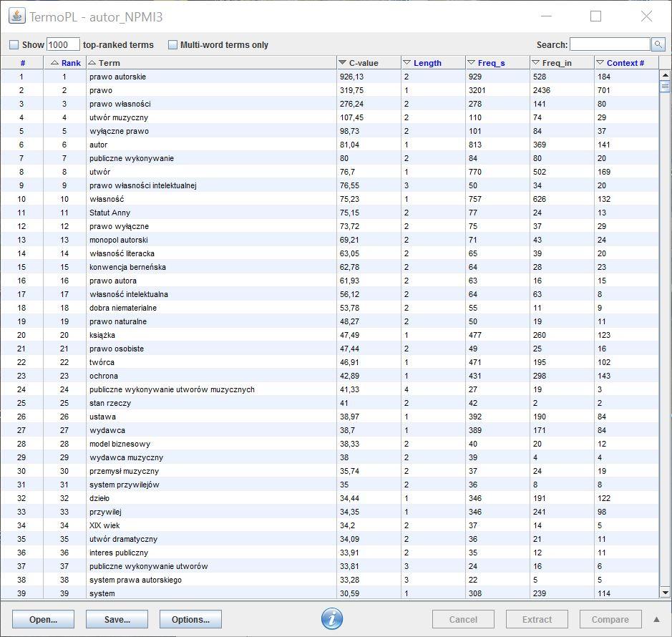Click the Compare button
The image size is (672, 637).
click(610, 619)
